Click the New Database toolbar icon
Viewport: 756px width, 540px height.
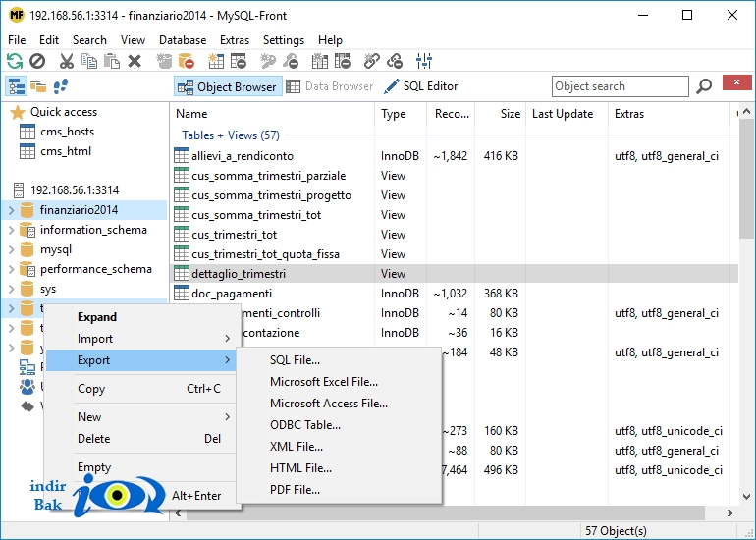point(164,61)
